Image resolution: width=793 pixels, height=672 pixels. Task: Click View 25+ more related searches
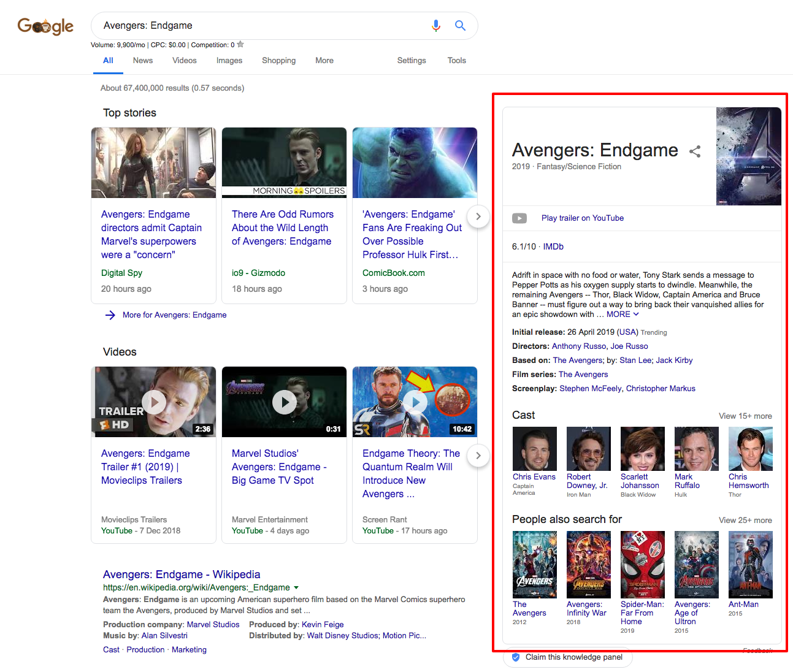[x=745, y=521]
